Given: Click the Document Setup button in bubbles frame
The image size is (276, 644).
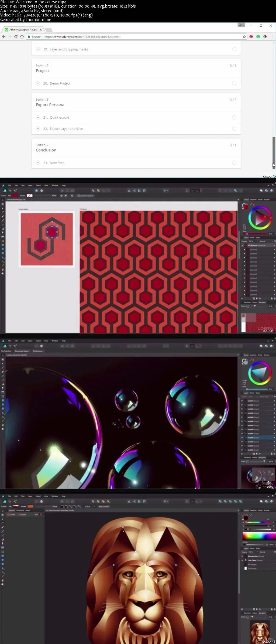Looking at the screenshot, I should pyautogui.click(x=22, y=351).
